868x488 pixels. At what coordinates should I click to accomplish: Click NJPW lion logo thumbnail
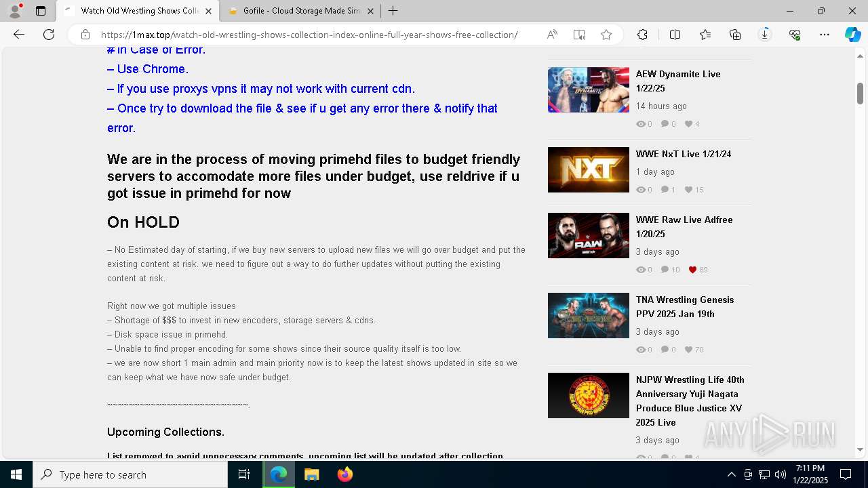(589, 395)
